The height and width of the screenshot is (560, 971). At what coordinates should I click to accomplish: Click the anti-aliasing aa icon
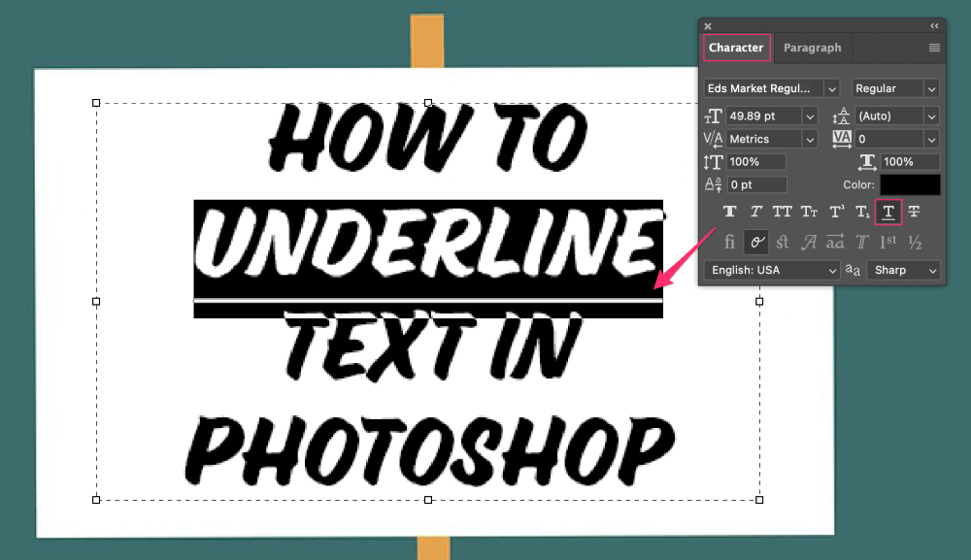[x=853, y=270]
